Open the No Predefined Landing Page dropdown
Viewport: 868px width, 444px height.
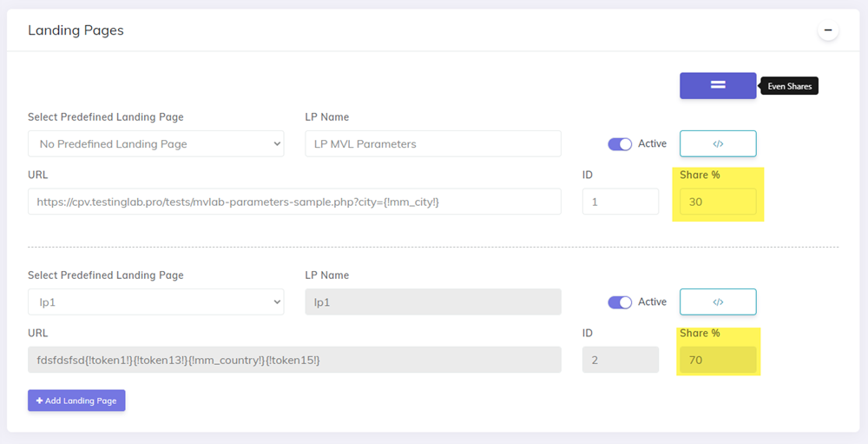[x=155, y=143]
